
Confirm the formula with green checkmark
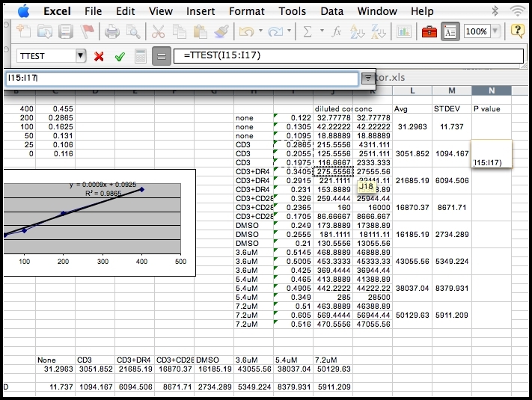click(119, 56)
